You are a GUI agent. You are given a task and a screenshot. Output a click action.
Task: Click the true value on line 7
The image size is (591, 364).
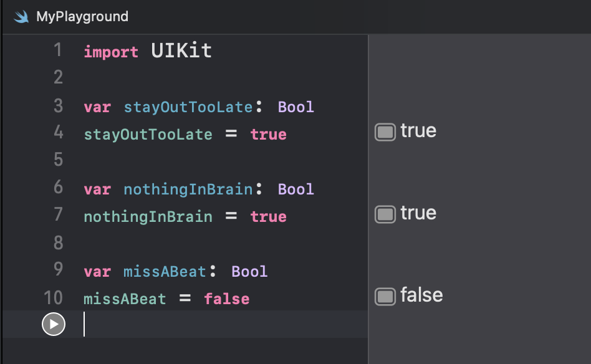tap(268, 217)
